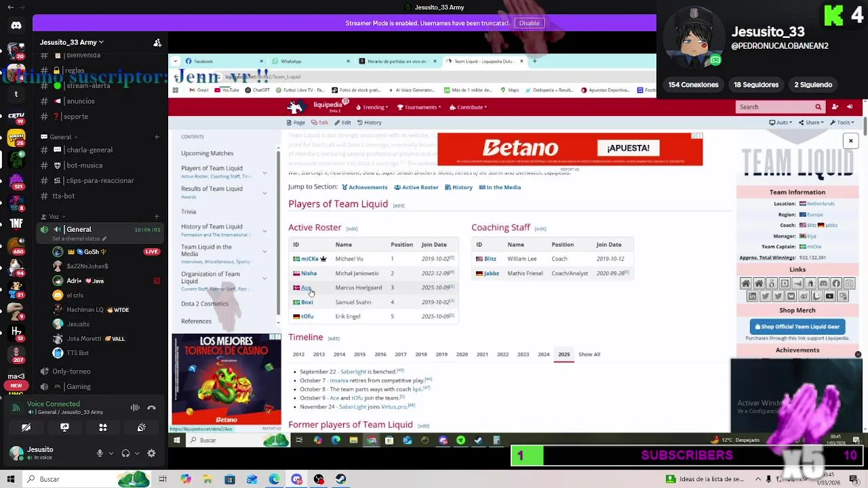Open a new browser tab
Screen dimensions: 868x488
534,61
